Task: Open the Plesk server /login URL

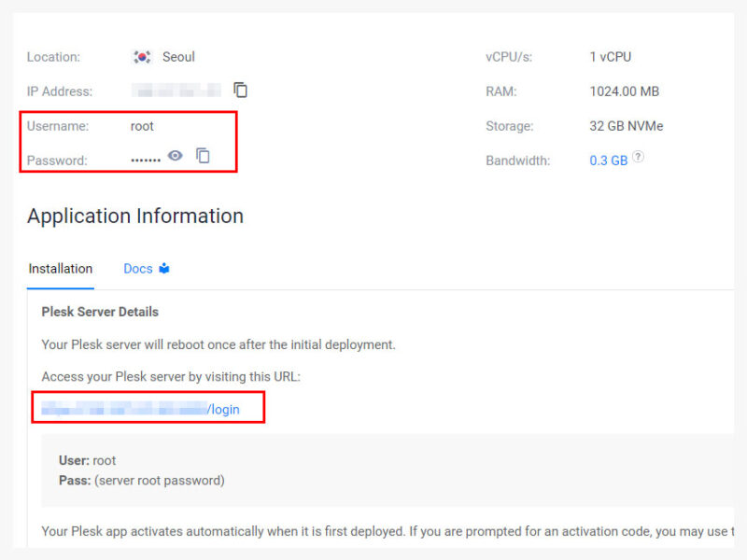Action: pyautogui.click(x=140, y=409)
